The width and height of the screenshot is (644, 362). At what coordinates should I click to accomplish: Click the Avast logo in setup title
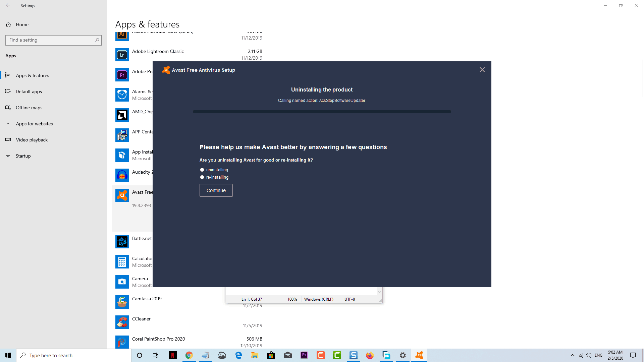pyautogui.click(x=166, y=70)
